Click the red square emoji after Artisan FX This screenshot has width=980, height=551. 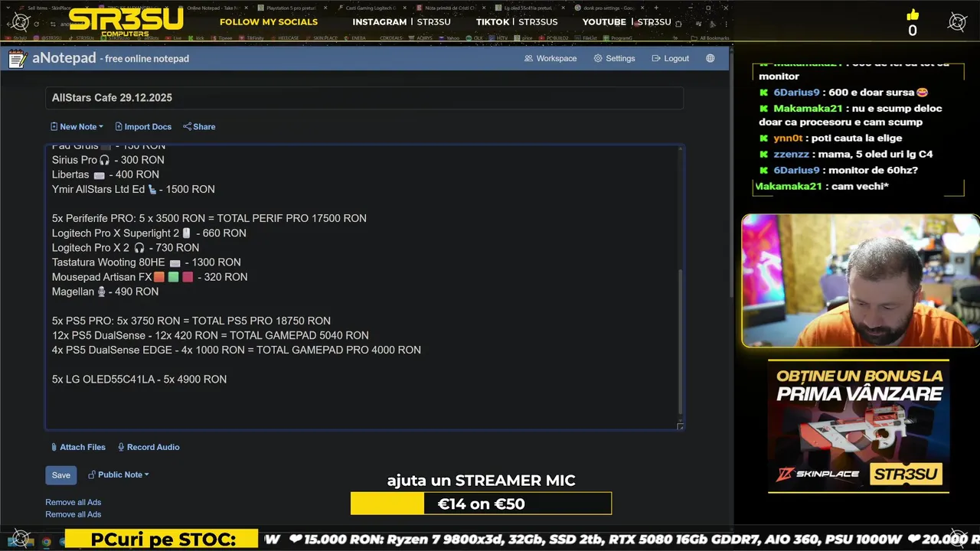coord(188,278)
